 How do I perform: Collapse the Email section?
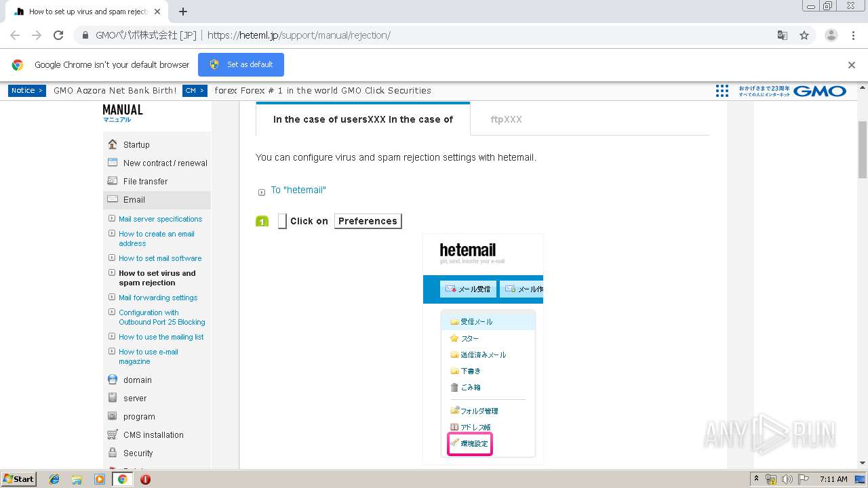tap(157, 199)
